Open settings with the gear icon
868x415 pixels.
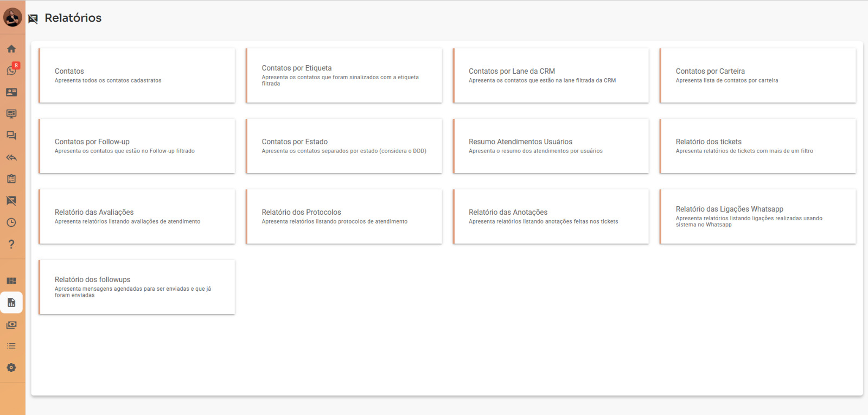(x=11, y=368)
